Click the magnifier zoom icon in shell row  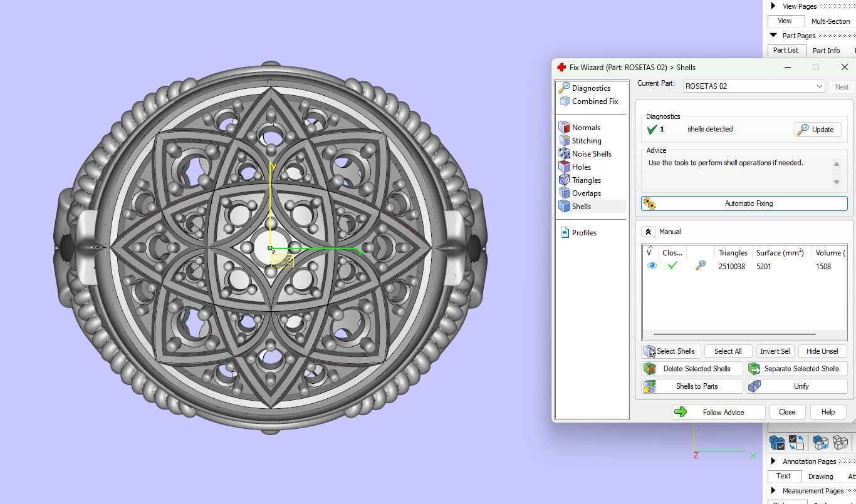[x=701, y=266]
